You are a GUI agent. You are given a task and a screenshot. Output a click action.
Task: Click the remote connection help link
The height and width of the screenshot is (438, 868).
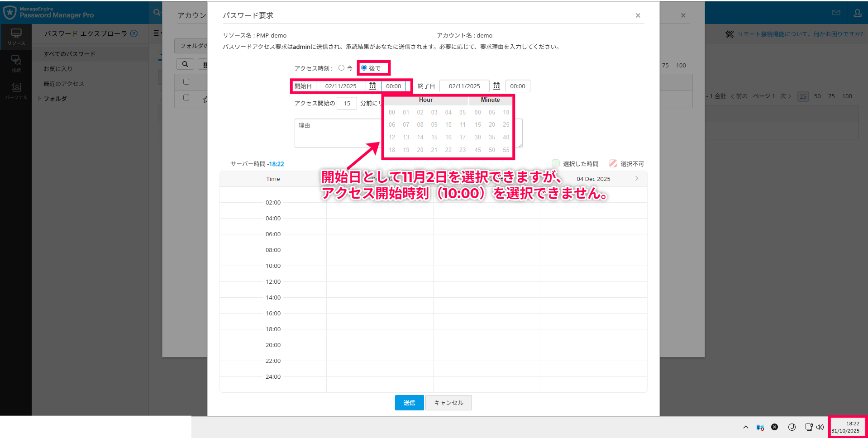(800, 34)
